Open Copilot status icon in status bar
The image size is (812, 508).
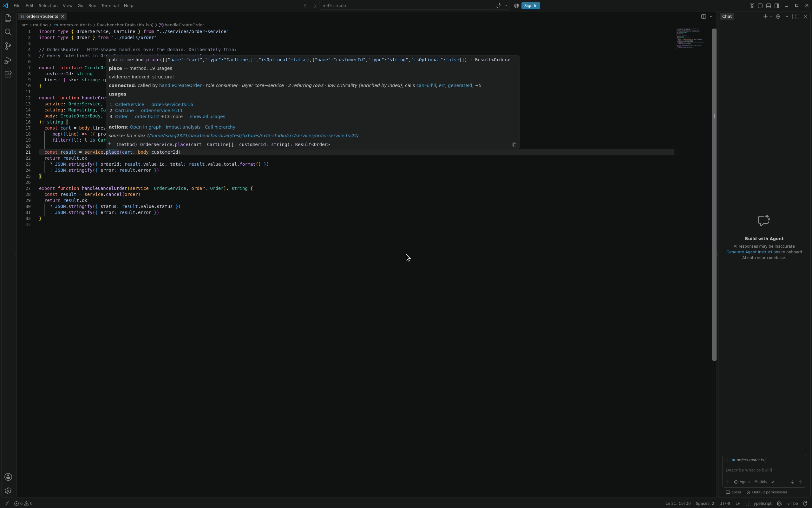coord(779,503)
